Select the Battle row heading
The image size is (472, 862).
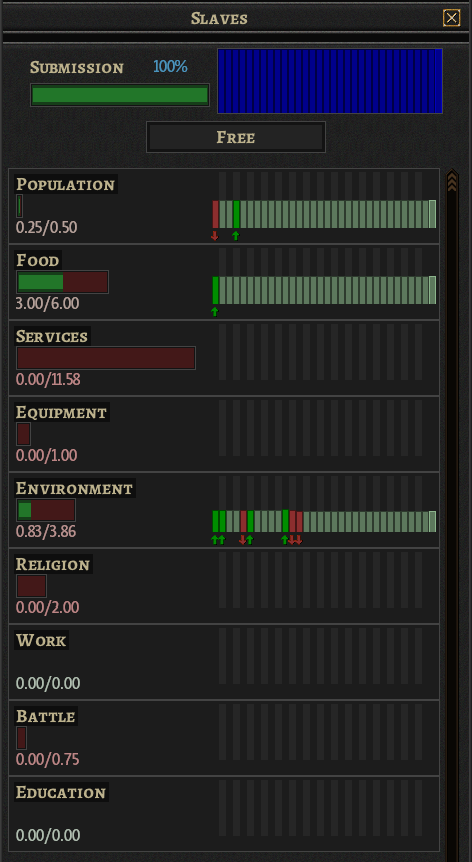pos(46,716)
